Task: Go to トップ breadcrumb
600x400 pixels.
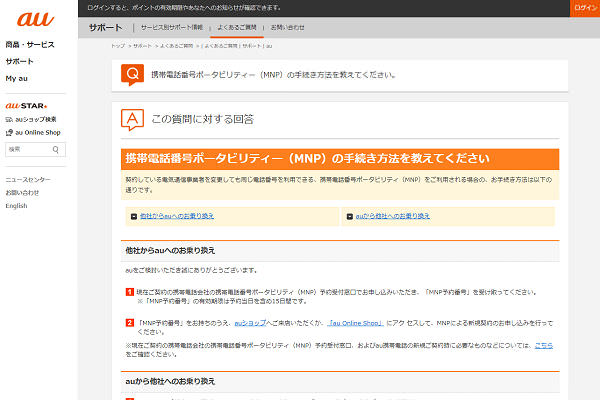Action: click(x=118, y=46)
